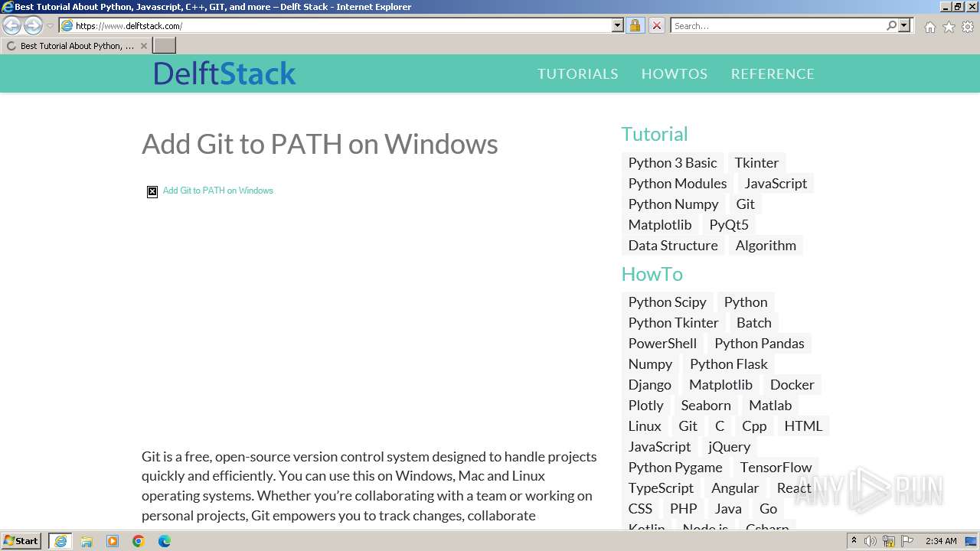The width and height of the screenshot is (980, 551).
Task: Open the Python Modules tutorial
Action: 678,183
